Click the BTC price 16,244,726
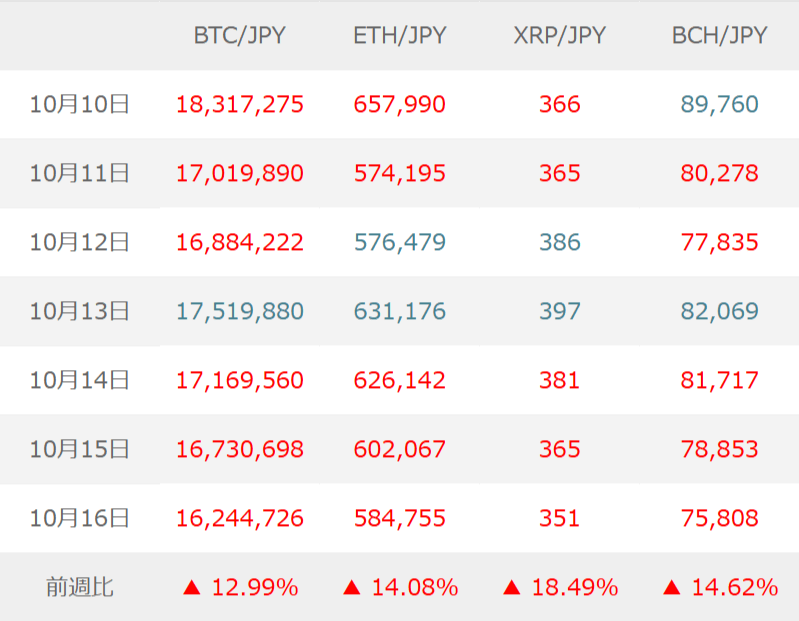The image size is (799, 621). point(239,518)
